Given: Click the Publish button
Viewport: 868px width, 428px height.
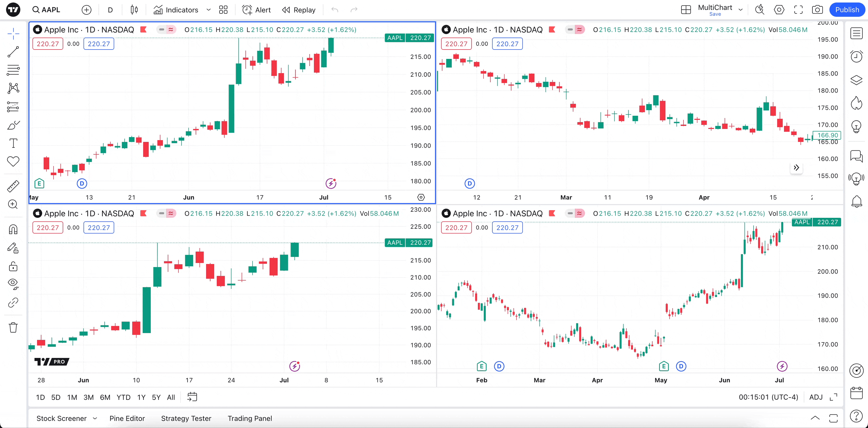Looking at the screenshot, I should pyautogui.click(x=847, y=10).
